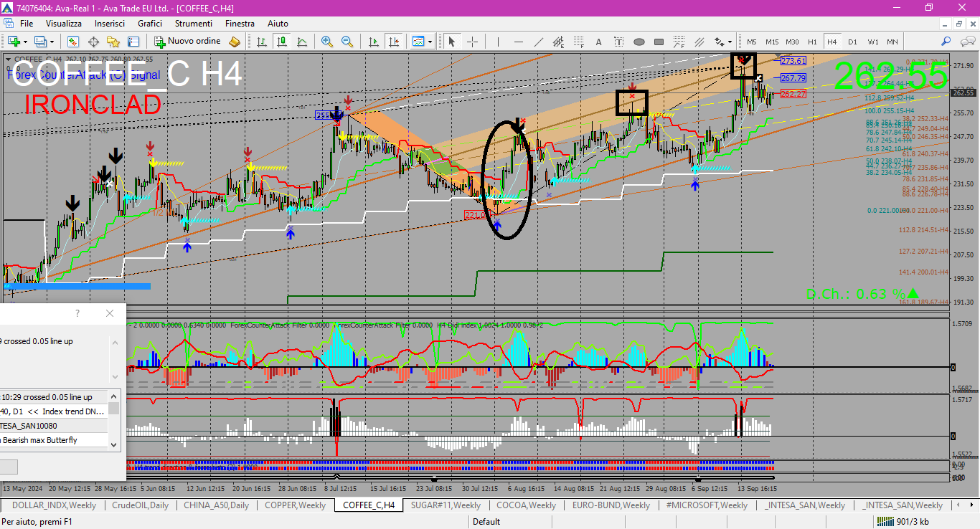980x529 pixels.
Task: Open the Visualizza menu
Action: [x=64, y=24]
